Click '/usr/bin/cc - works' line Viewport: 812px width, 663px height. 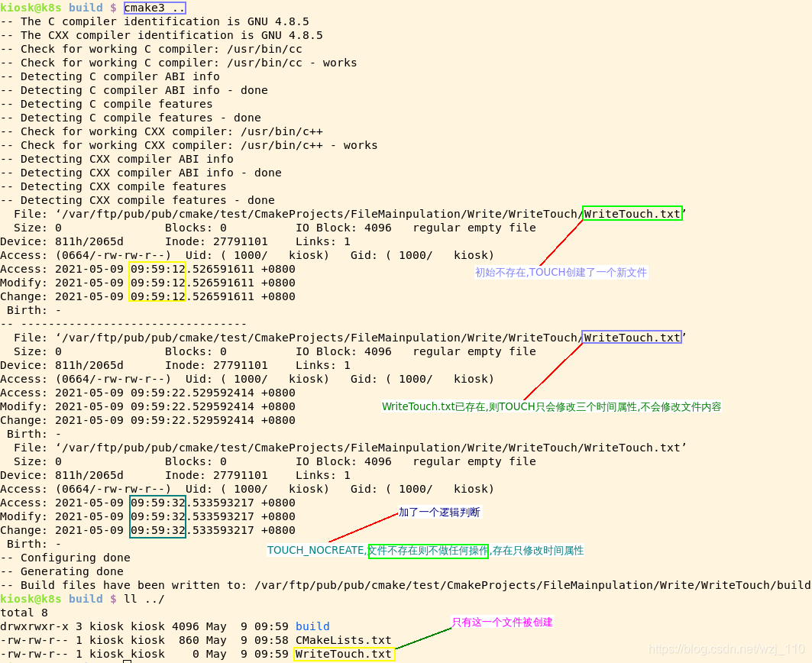click(179, 63)
